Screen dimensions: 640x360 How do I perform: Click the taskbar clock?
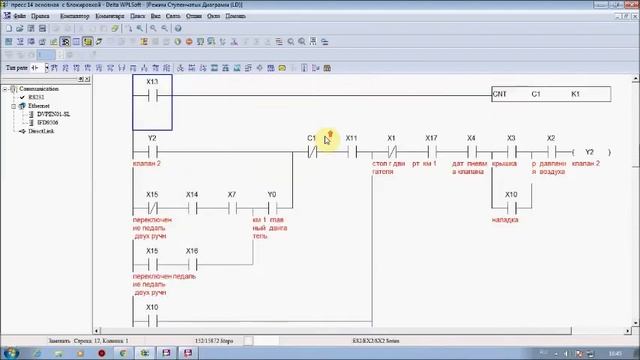pyautogui.click(x=616, y=353)
